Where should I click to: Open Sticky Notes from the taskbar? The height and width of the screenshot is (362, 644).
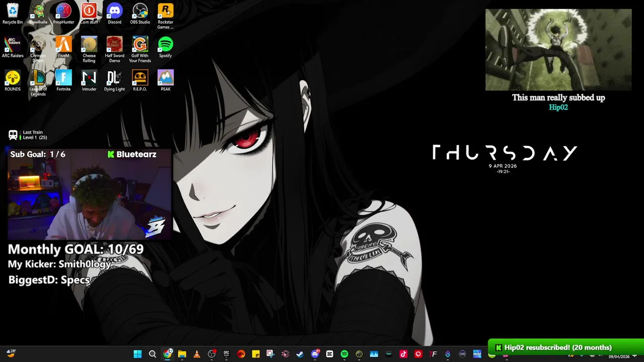pyautogui.click(x=256, y=354)
